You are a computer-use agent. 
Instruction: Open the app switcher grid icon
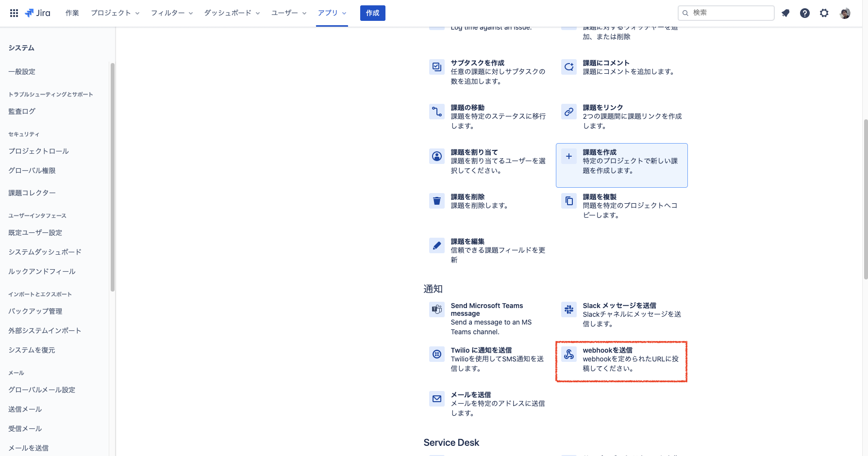tap(14, 13)
